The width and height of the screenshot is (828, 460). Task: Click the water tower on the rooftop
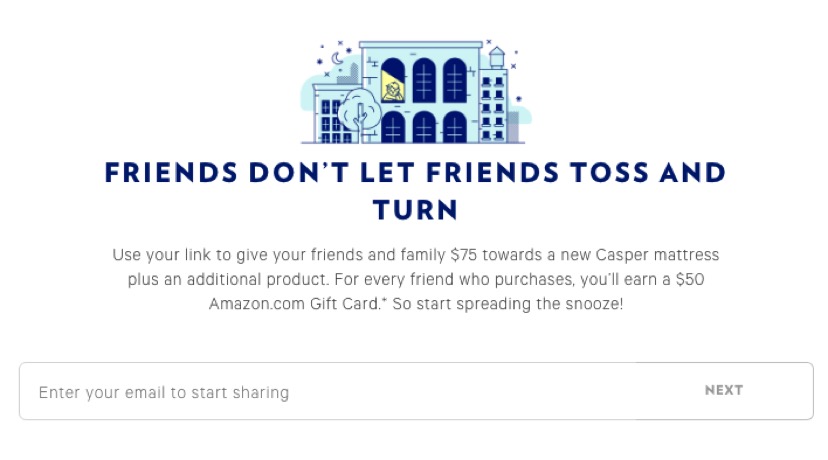496,58
